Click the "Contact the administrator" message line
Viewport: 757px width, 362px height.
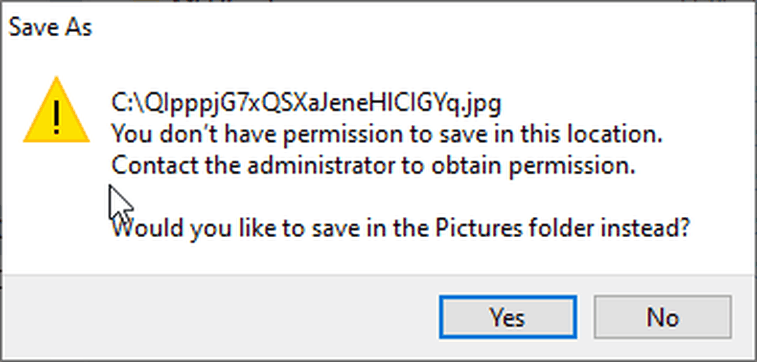[374, 166]
